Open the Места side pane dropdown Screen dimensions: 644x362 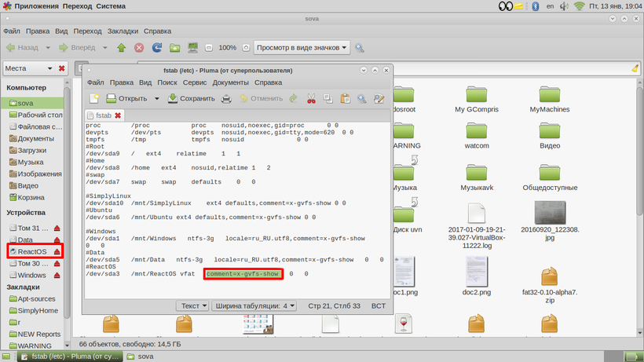29,68
